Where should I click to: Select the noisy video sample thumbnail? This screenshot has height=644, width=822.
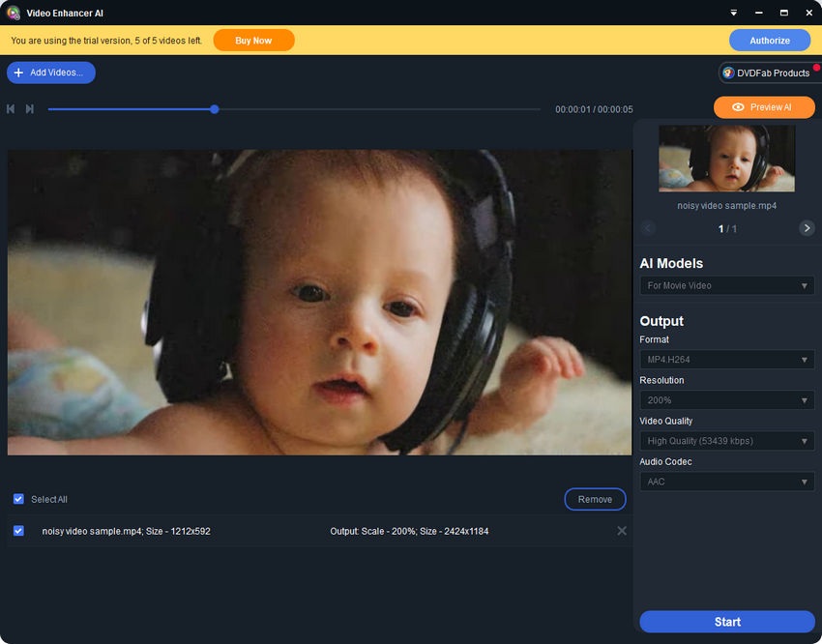point(726,159)
